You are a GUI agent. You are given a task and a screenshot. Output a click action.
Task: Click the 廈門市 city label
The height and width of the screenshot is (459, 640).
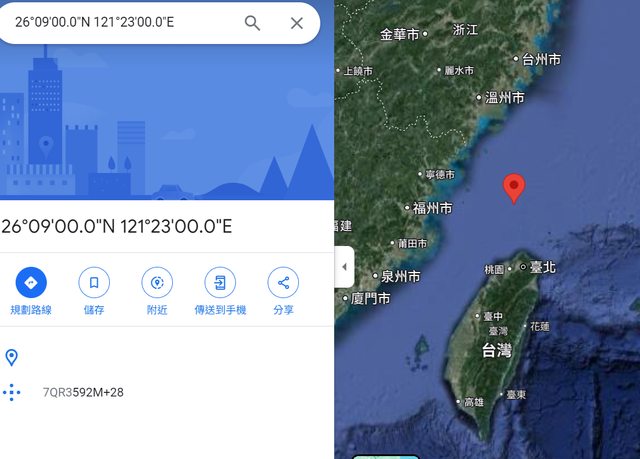point(370,299)
